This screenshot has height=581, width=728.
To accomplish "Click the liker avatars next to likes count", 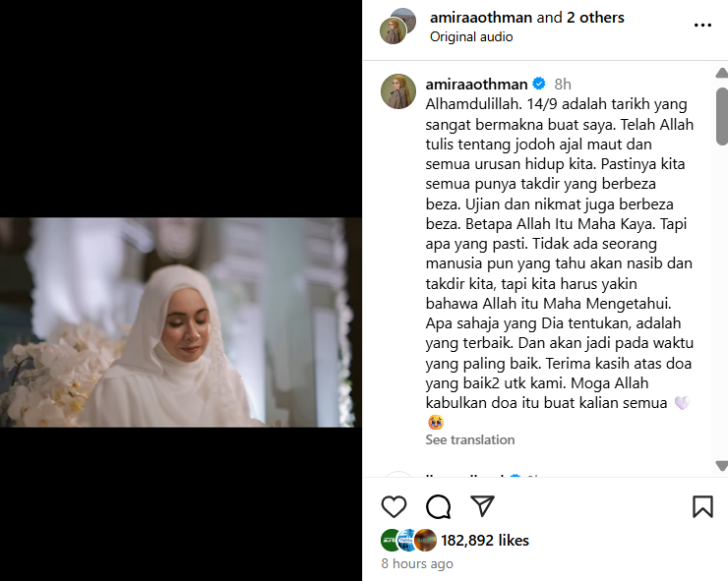I will 408,540.
